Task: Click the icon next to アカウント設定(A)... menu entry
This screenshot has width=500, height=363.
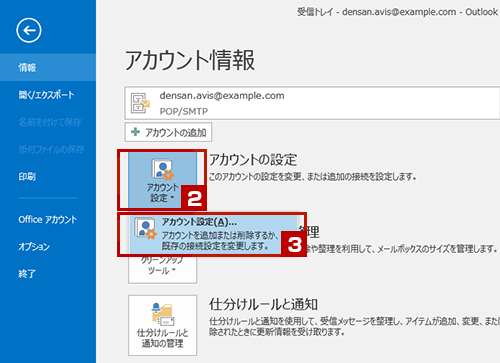Action: coord(145,229)
